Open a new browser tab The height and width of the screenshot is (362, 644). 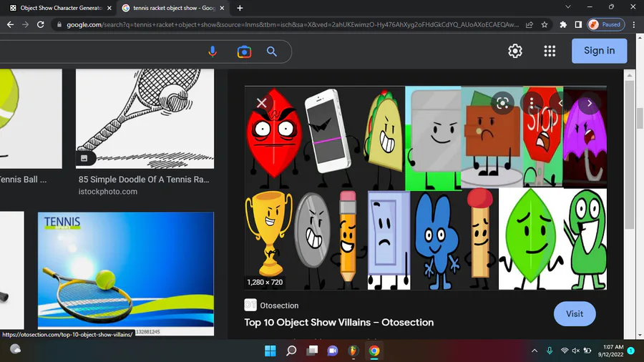pos(240,8)
